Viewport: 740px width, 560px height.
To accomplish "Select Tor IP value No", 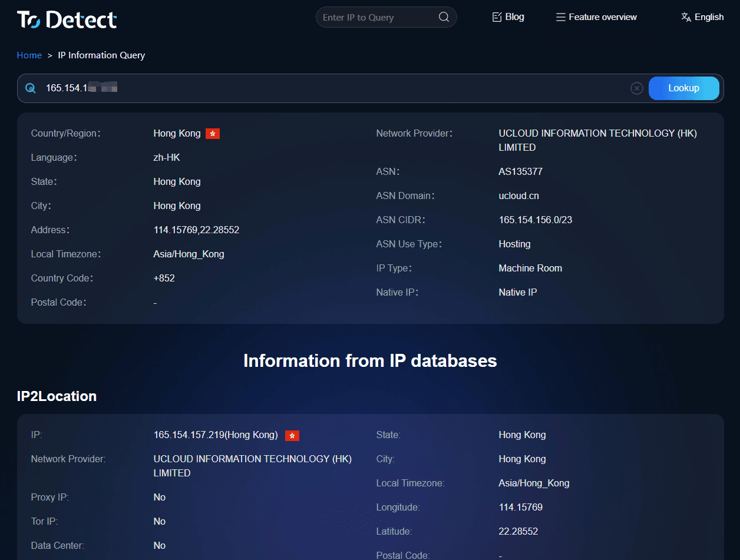I will (160, 521).
